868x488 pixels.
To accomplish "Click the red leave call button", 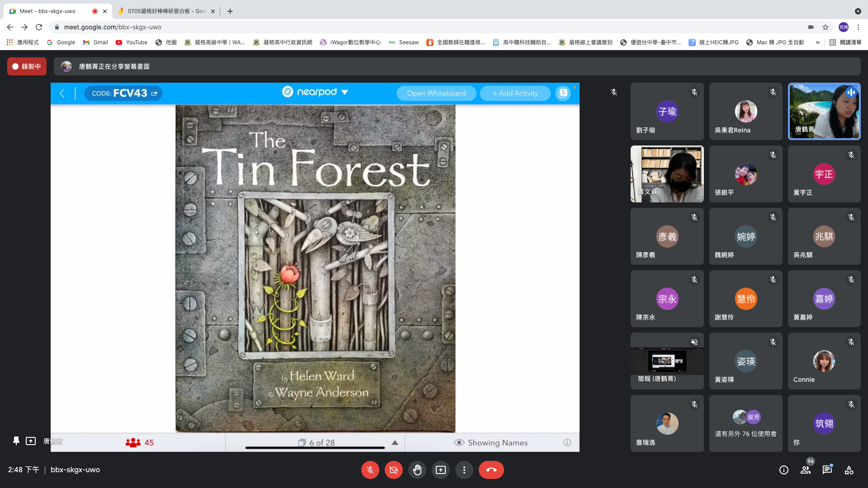I will coord(491,470).
